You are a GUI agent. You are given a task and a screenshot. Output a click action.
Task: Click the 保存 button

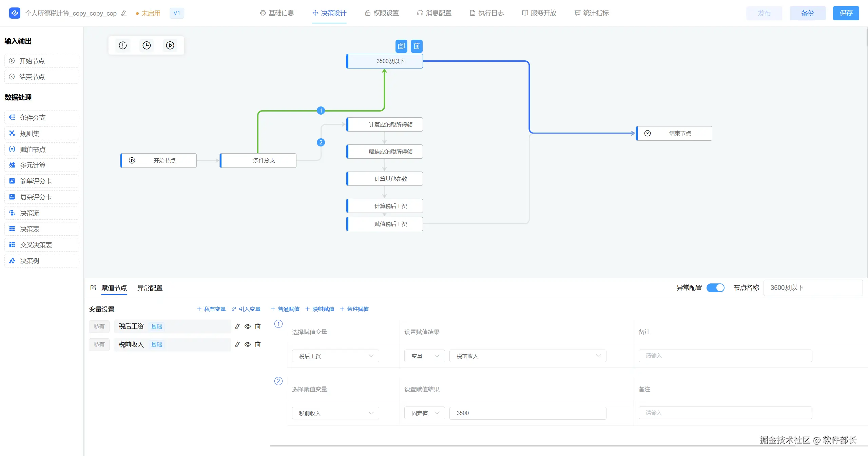(846, 13)
